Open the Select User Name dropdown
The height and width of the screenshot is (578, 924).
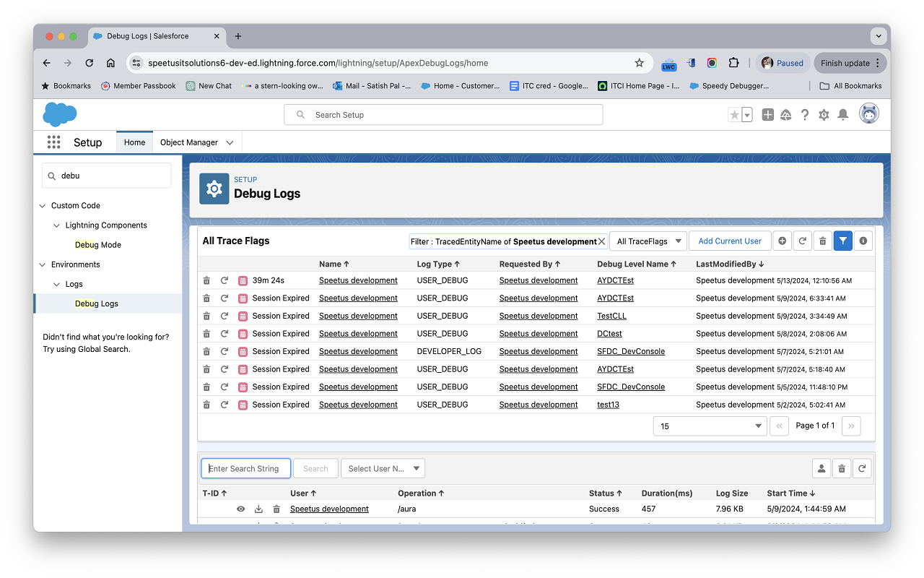pos(383,467)
